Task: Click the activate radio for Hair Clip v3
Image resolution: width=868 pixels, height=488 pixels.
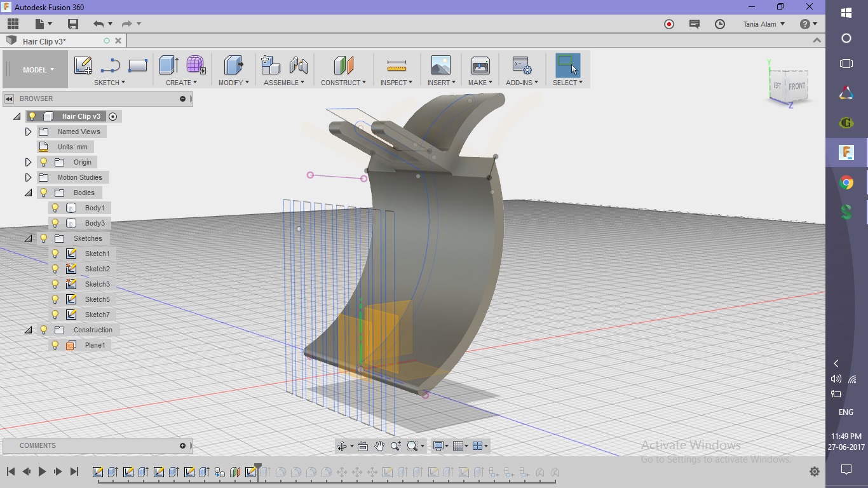Action: click(113, 116)
